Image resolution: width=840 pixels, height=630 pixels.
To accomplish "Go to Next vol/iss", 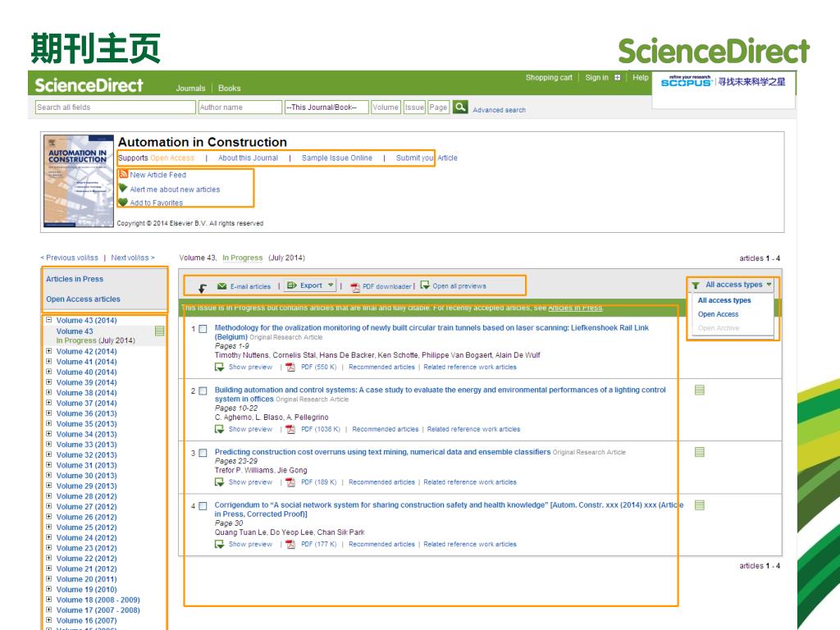I will click(x=133, y=258).
